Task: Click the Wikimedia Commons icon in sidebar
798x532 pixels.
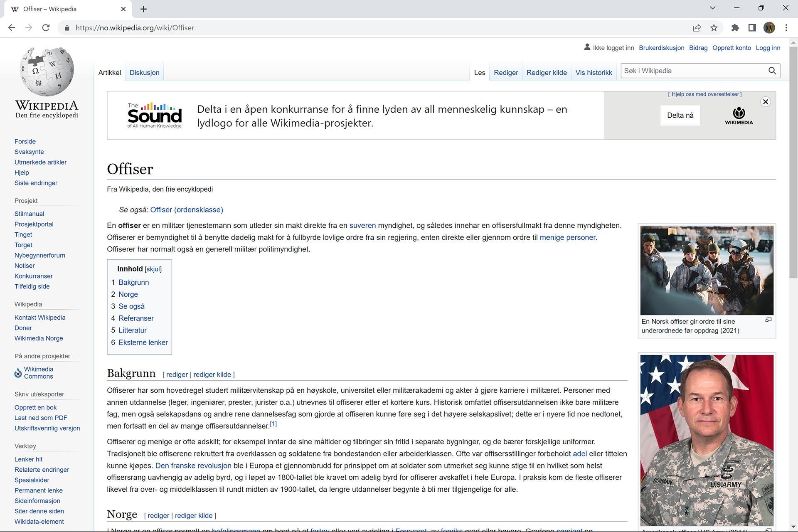Action: (18, 373)
